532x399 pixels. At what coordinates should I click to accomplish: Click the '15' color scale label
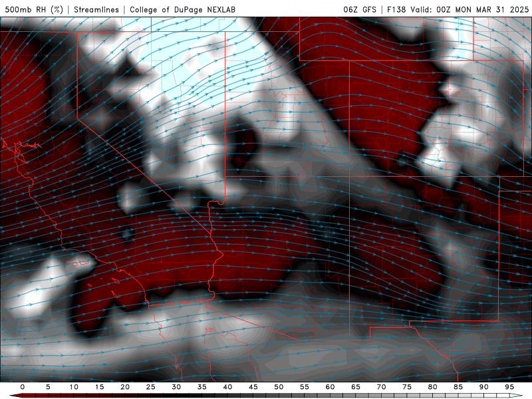coord(99,387)
